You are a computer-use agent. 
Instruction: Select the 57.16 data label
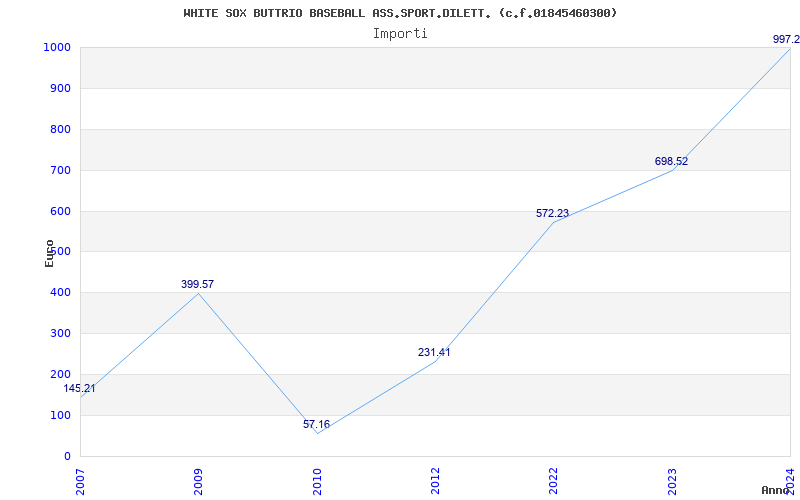(316, 424)
